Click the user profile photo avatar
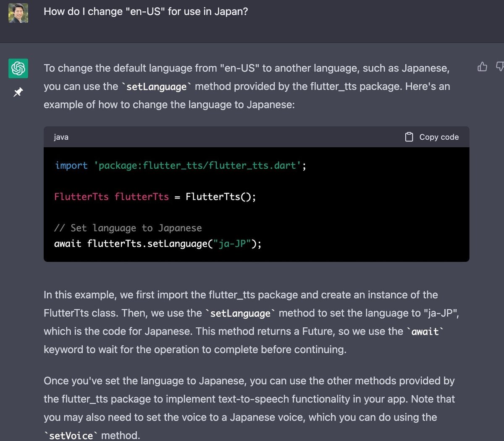This screenshot has width=504, height=441. [x=18, y=13]
